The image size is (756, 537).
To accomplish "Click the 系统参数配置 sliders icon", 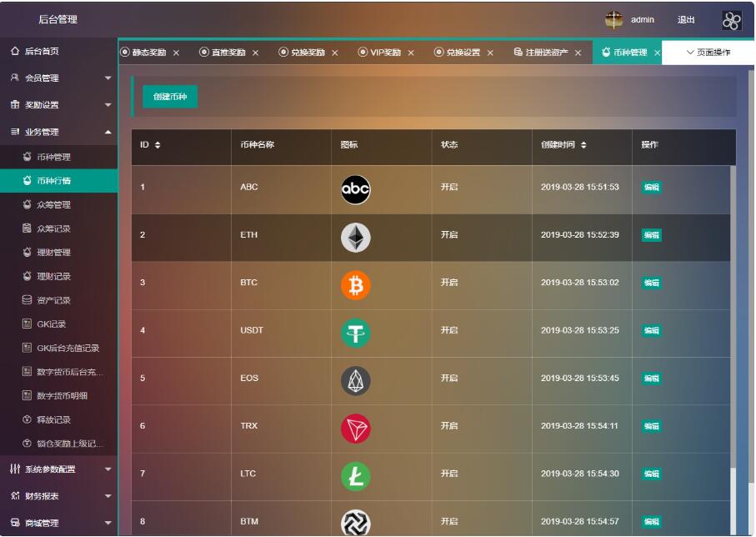I will click(x=15, y=469).
